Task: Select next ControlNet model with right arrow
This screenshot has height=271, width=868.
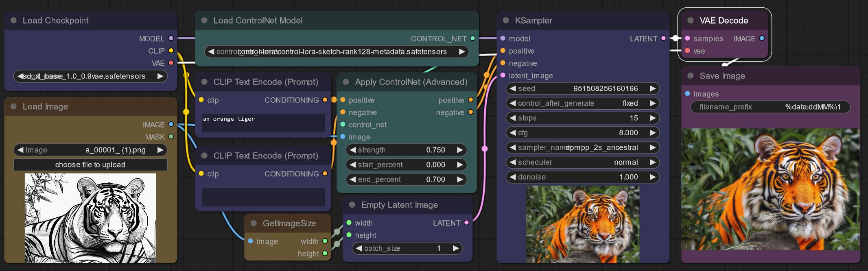Action: click(x=461, y=52)
